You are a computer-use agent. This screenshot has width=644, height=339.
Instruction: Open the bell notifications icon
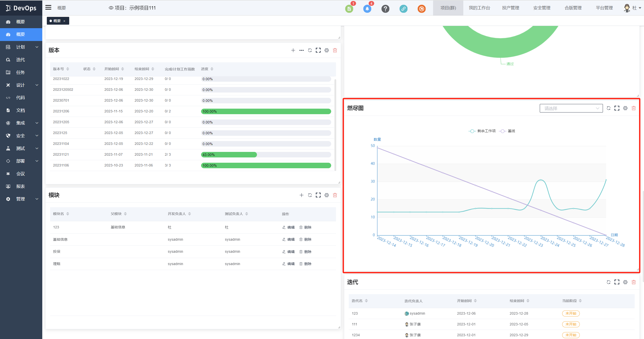click(367, 9)
